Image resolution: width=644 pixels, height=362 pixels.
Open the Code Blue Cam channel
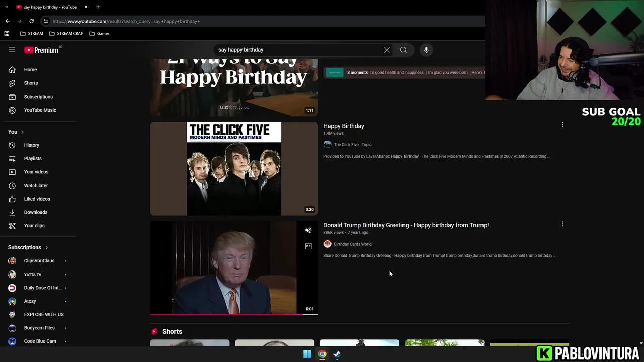[x=39, y=341]
